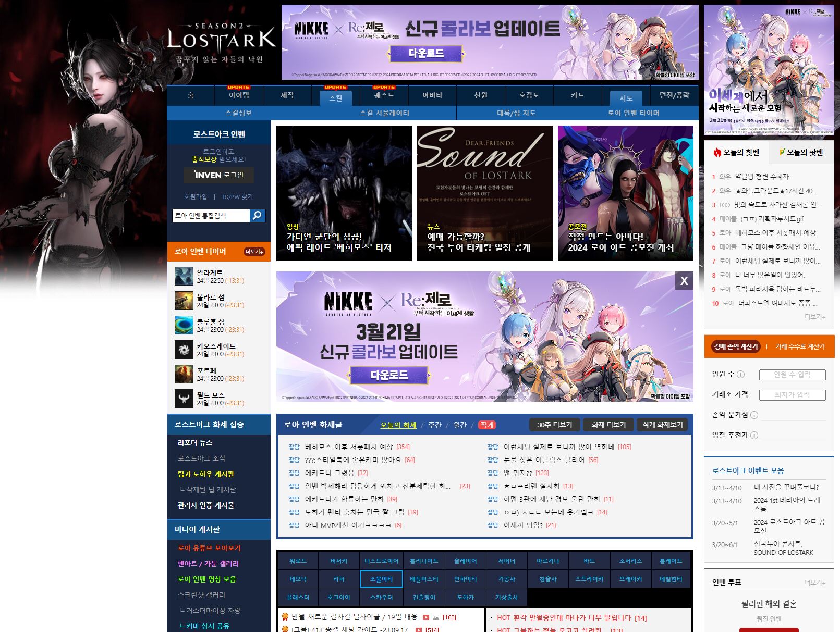The image size is (840, 632).
Task: Open the 알라케르 timer icon
Action: 184,276
